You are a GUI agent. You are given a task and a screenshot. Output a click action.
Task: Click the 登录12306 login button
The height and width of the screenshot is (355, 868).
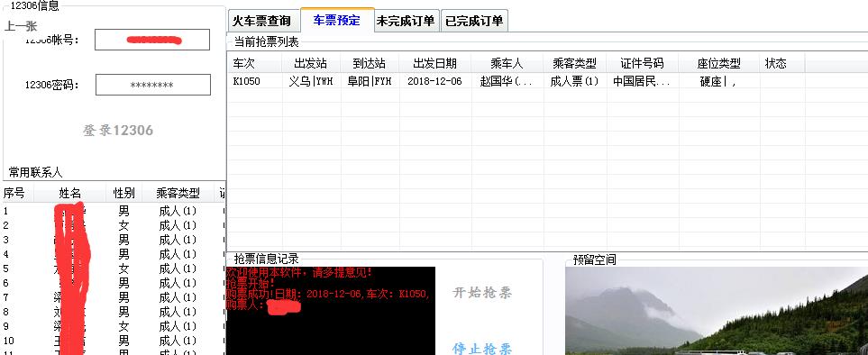coord(118,131)
